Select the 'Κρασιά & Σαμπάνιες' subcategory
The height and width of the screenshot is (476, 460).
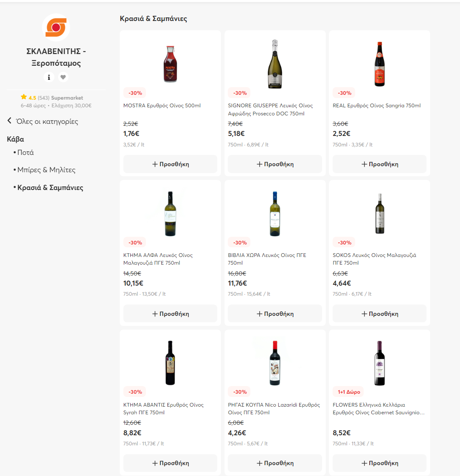click(50, 188)
